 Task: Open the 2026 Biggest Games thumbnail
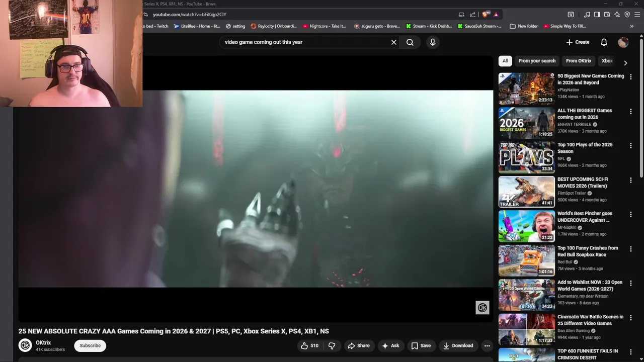526,123
